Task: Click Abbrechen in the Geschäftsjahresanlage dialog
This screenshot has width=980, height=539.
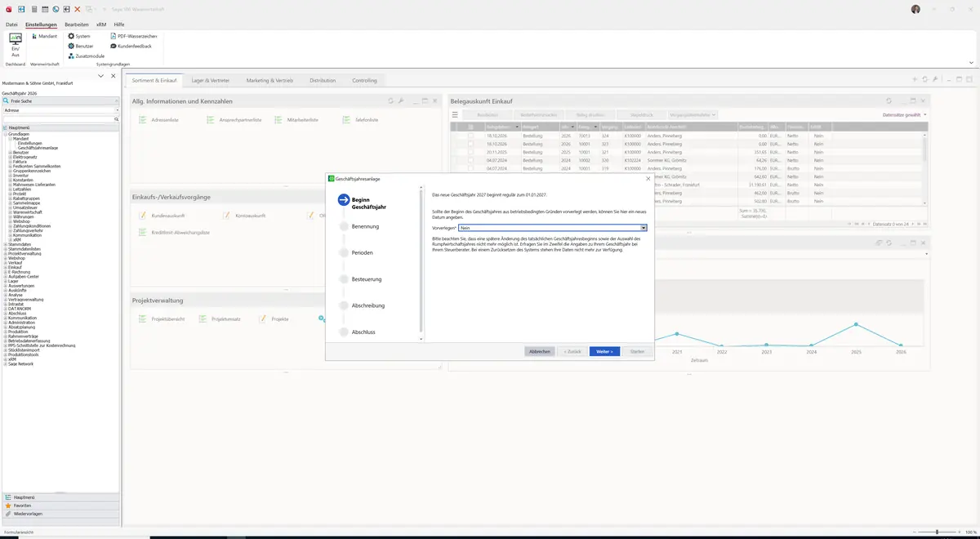Action: pyautogui.click(x=539, y=351)
